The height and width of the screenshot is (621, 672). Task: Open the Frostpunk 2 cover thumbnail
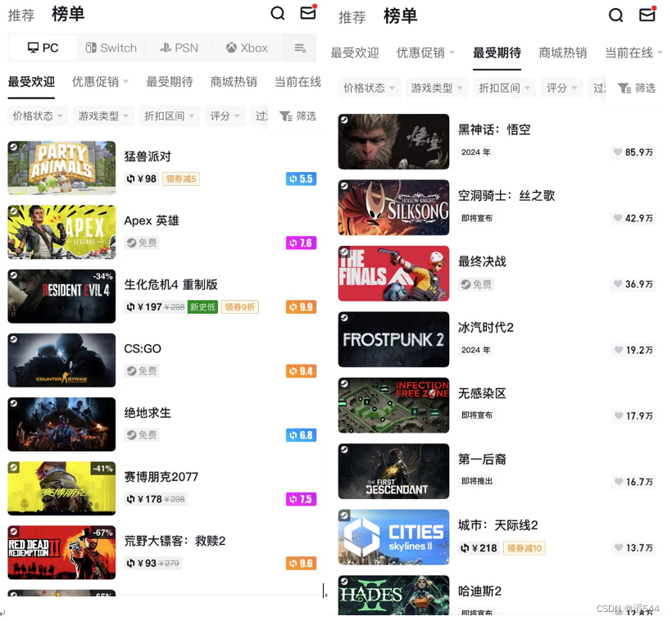[x=393, y=339]
